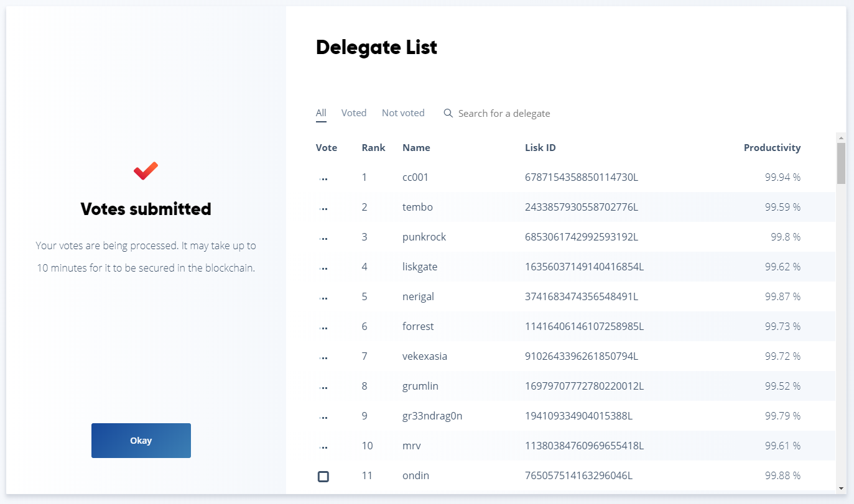The height and width of the screenshot is (504, 854).
Task: Switch to the Voted tab
Action: 354,113
